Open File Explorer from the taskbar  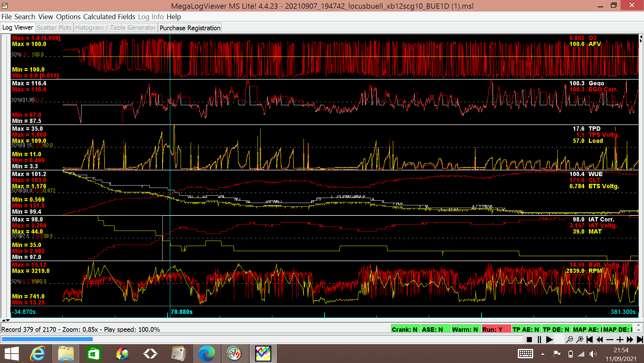(66, 354)
